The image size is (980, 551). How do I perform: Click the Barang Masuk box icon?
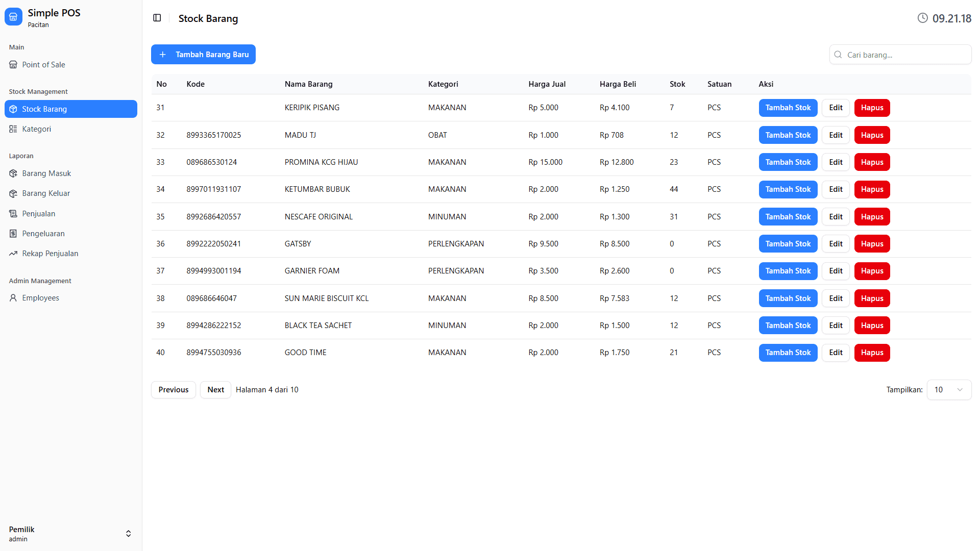point(13,173)
